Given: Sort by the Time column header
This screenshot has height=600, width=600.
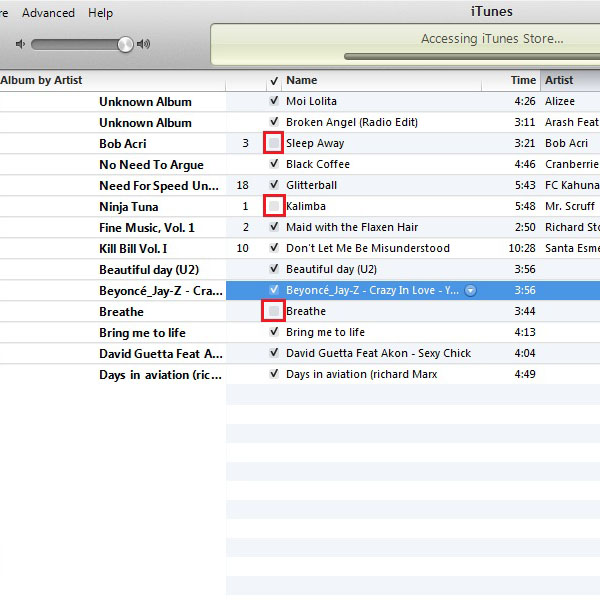Looking at the screenshot, I should coord(511,80).
